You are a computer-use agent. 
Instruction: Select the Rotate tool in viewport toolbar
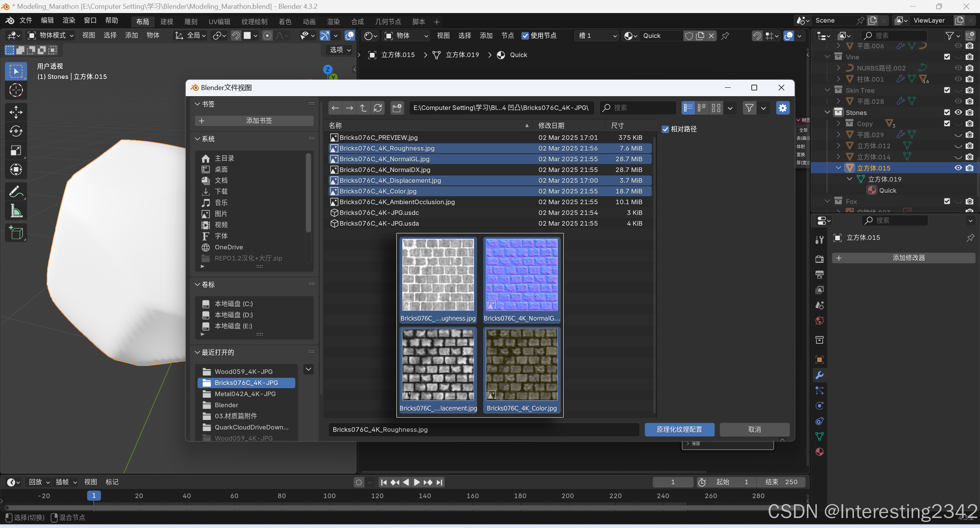tap(16, 131)
